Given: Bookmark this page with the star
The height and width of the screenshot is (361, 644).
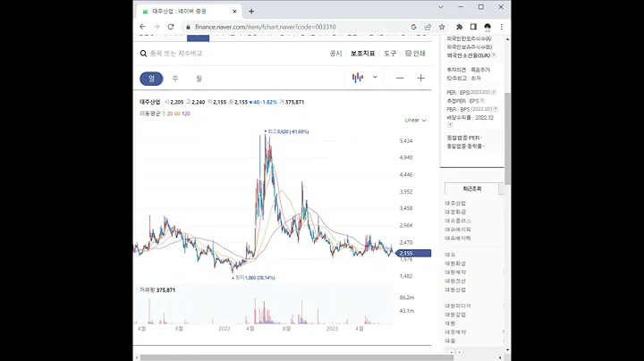Looking at the screenshot, I should point(442,27).
